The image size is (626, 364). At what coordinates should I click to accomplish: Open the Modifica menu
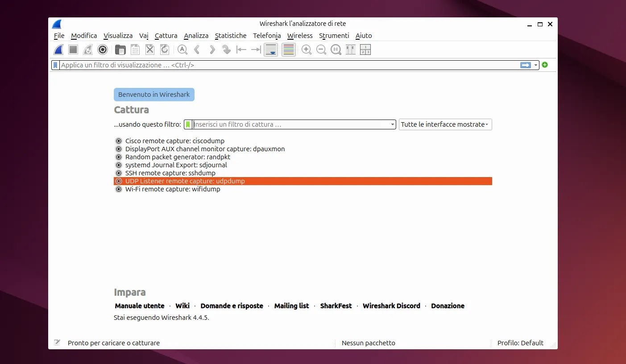point(84,36)
